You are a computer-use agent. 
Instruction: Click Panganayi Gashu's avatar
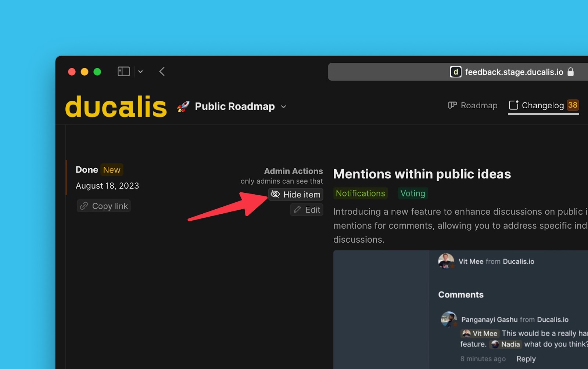(x=449, y=319)
